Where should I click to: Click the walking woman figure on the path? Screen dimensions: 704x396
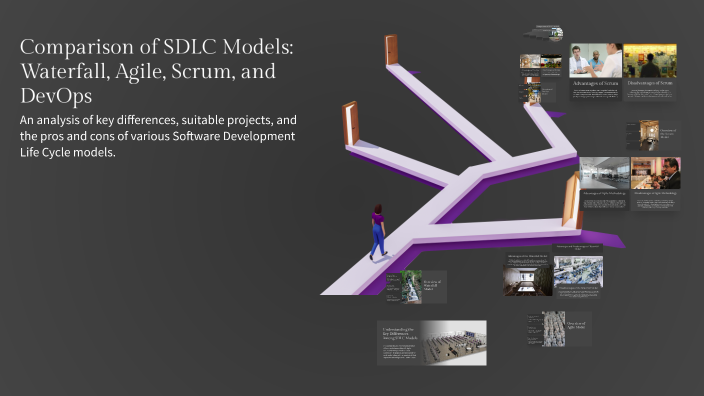(378, 232)
